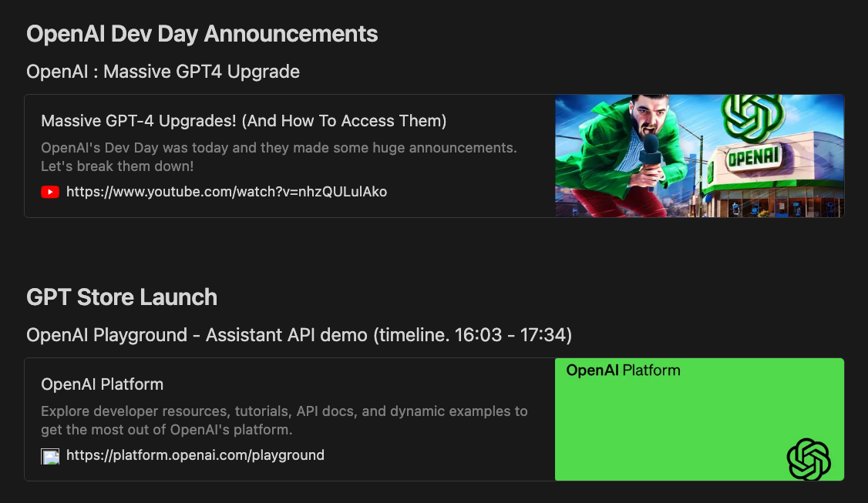Click the OpenAI : Massive GPT4 Upgrade subheading
This screenshot has width=868, height=503.
[x=163, y=71]
